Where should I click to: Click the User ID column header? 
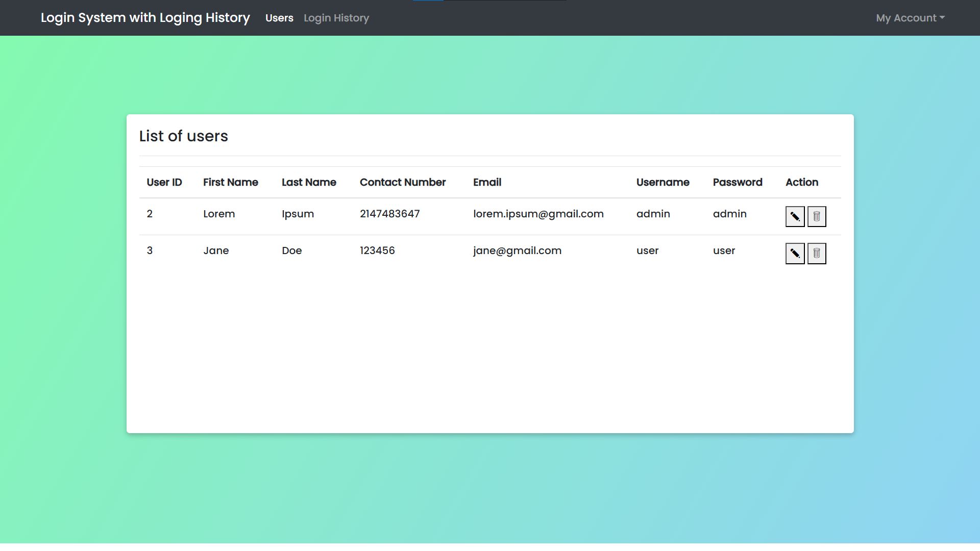pyautogui.click(x=164, y=182)
